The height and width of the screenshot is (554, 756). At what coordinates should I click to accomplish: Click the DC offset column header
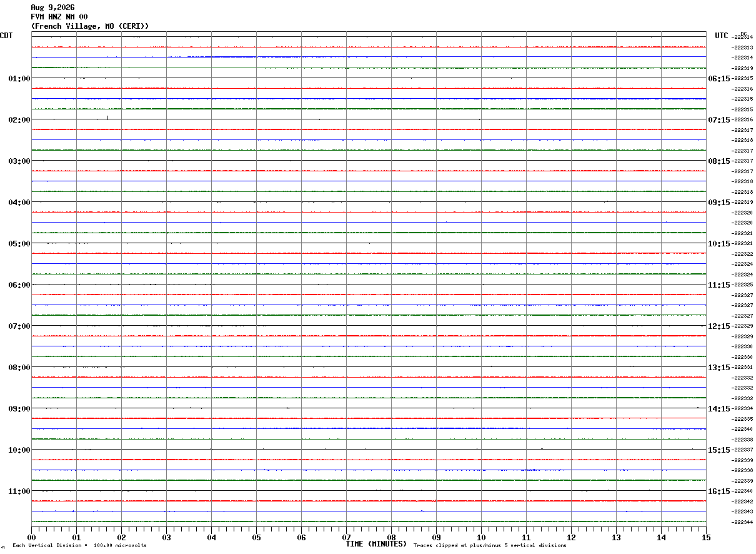click(x=744, y=34)
